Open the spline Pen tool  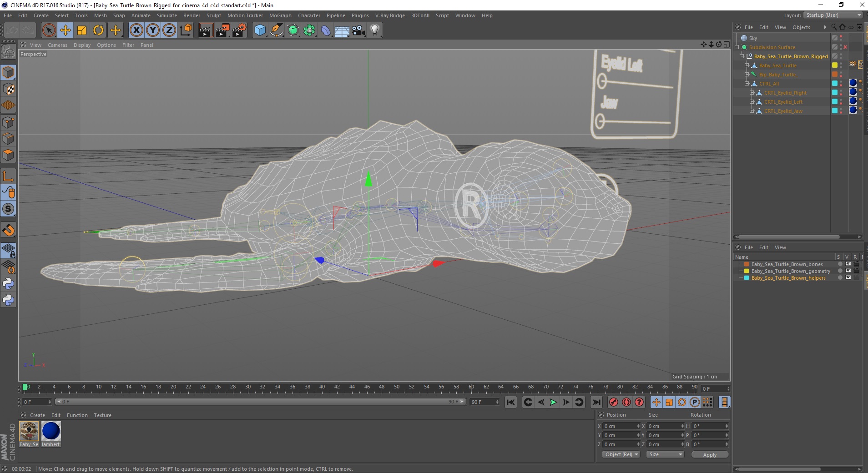[x=277, y=30]
